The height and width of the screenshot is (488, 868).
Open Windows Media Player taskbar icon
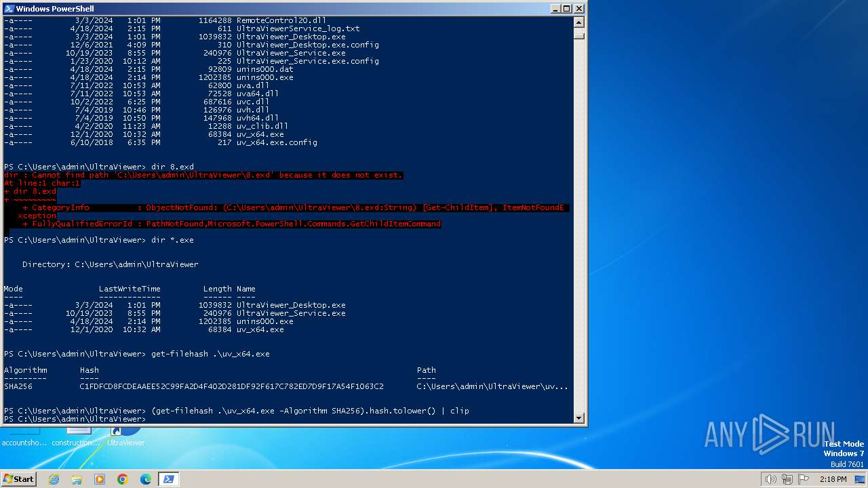pos(100,479)
